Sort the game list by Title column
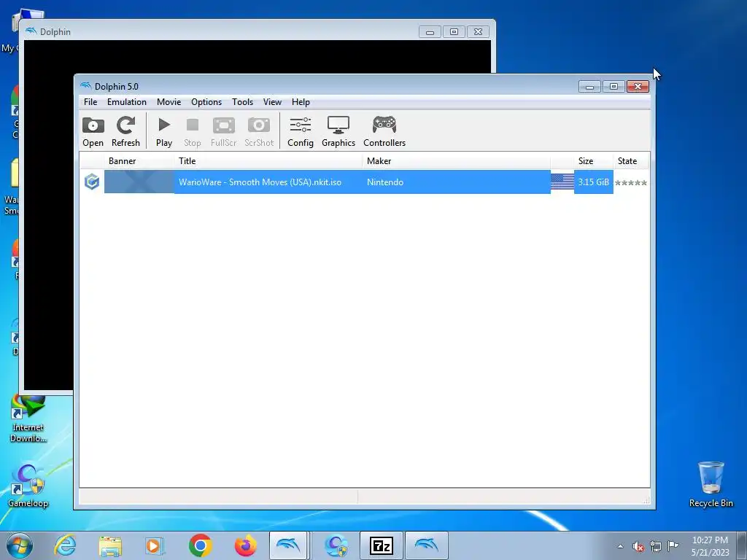747x560 pixels. coord(268,161)
